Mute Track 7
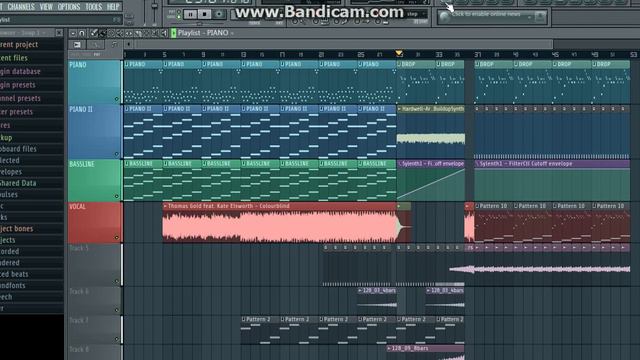Screen dimensions: 640x360 point(116,339)
